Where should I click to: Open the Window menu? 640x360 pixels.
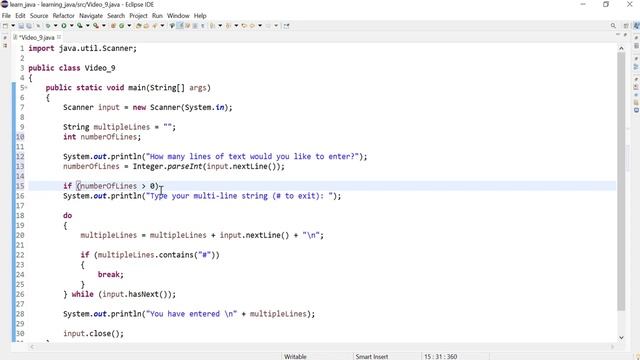(x=178, y=16)
